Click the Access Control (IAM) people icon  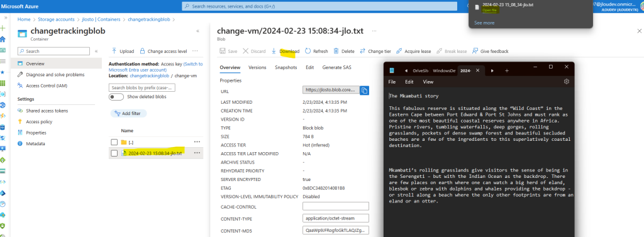point(20,85)
